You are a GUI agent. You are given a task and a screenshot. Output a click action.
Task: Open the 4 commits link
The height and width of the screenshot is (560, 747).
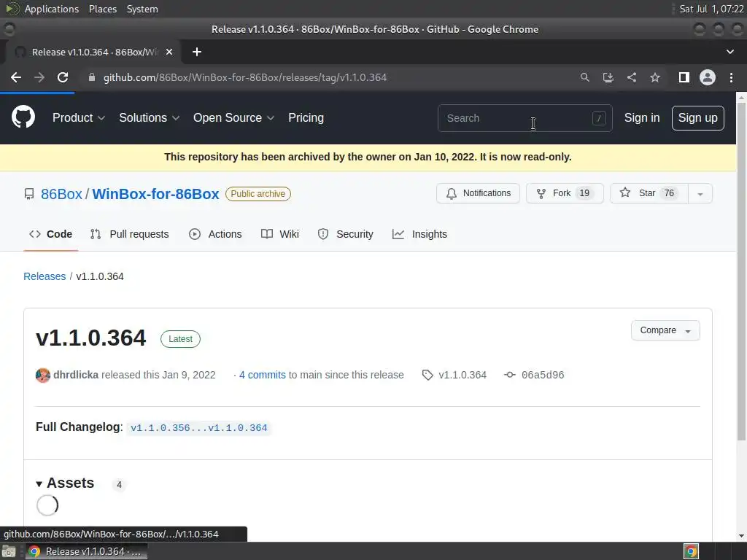click(263, 376)
